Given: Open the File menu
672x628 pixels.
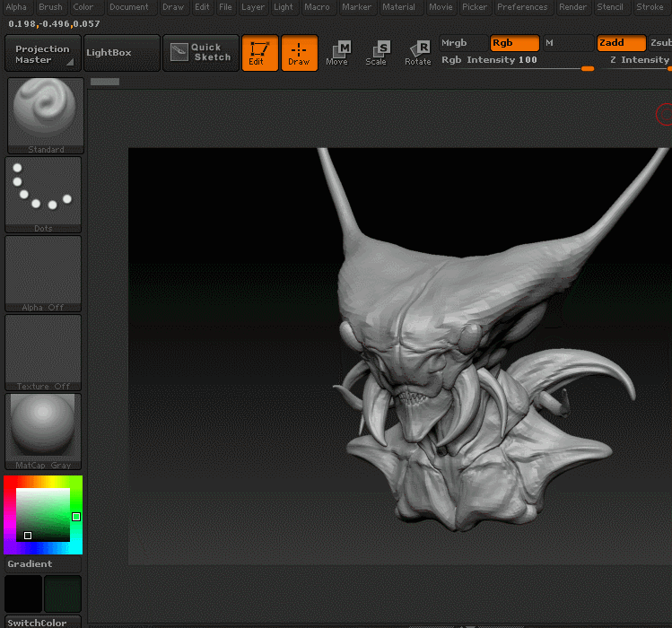Looking at the screenshot, I should click(x=225, y=7).
